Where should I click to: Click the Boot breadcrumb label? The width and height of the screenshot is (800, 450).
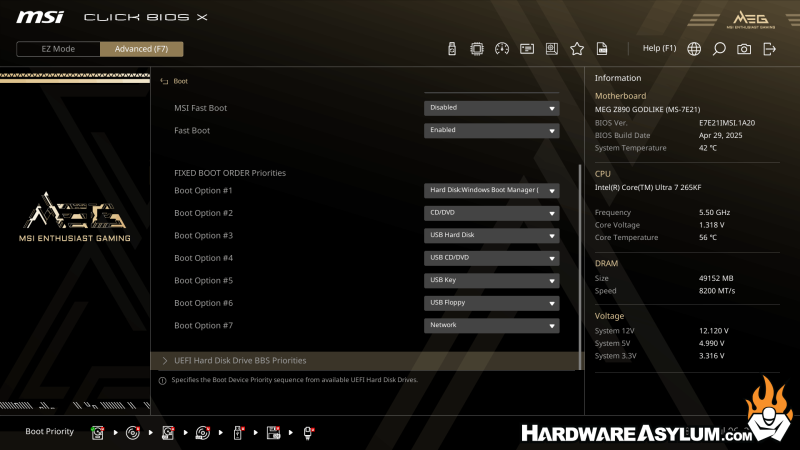pos(181,81)
